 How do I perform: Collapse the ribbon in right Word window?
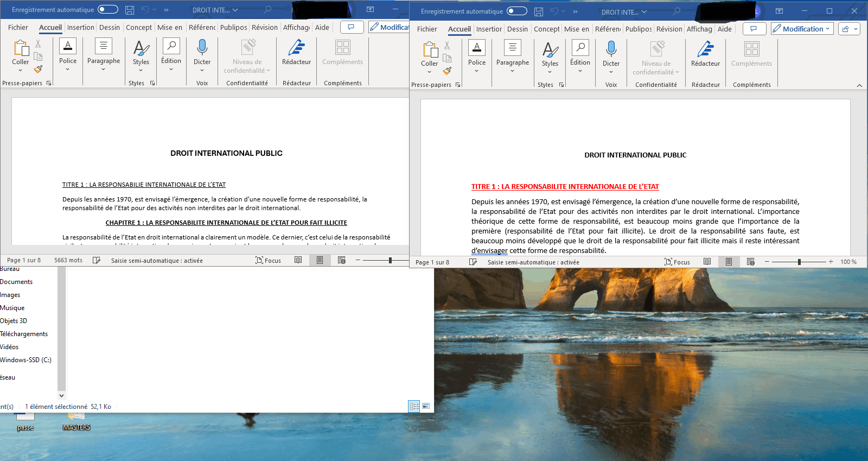pos(859,85)
